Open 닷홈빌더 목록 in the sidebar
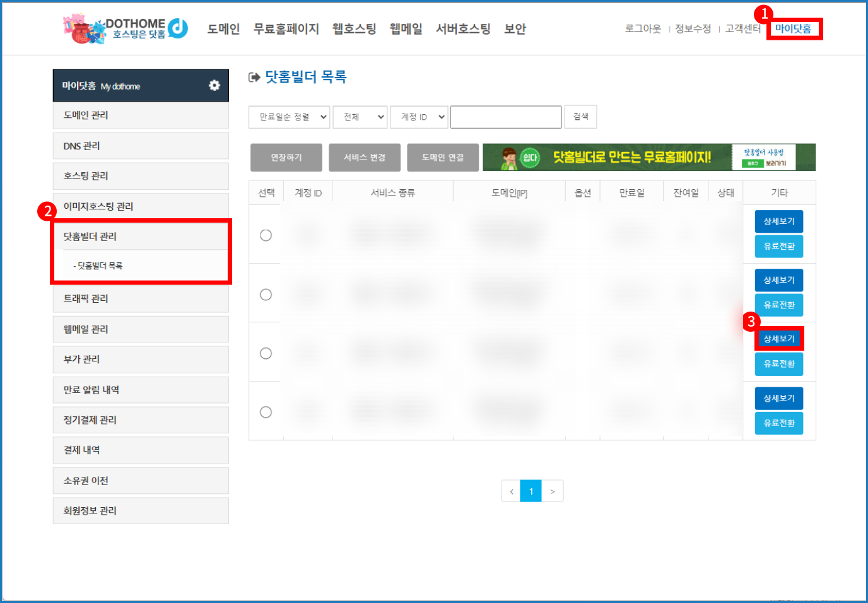 pyautogui.click(x=100, y=266)
